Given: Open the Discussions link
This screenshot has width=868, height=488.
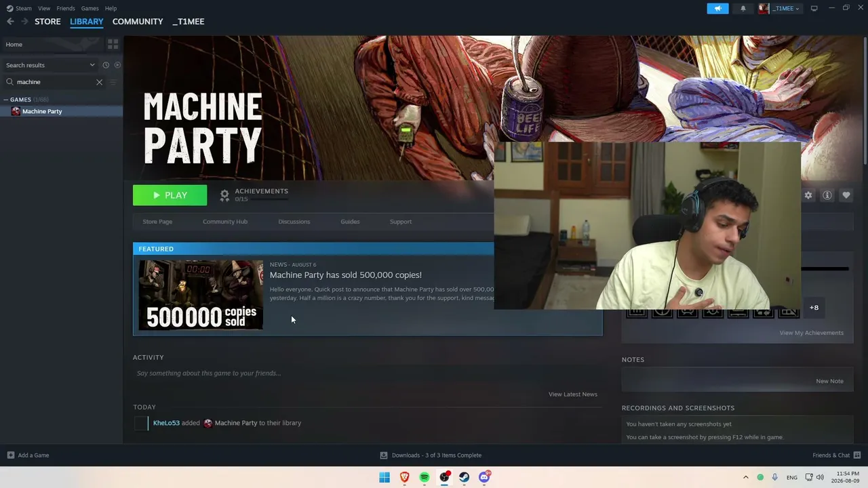Looking at the screenshot, I should [294, 222].
